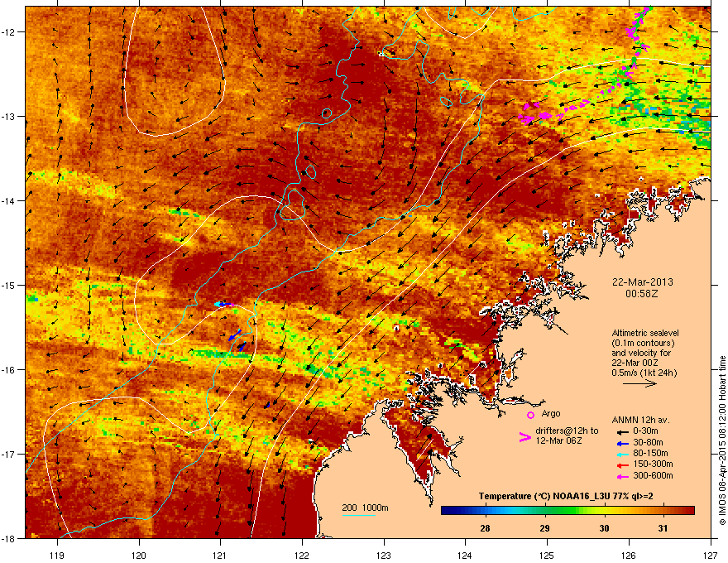Click the '300-600m' depth label
The width and height of the screenshot is (728, 563).
653,475
